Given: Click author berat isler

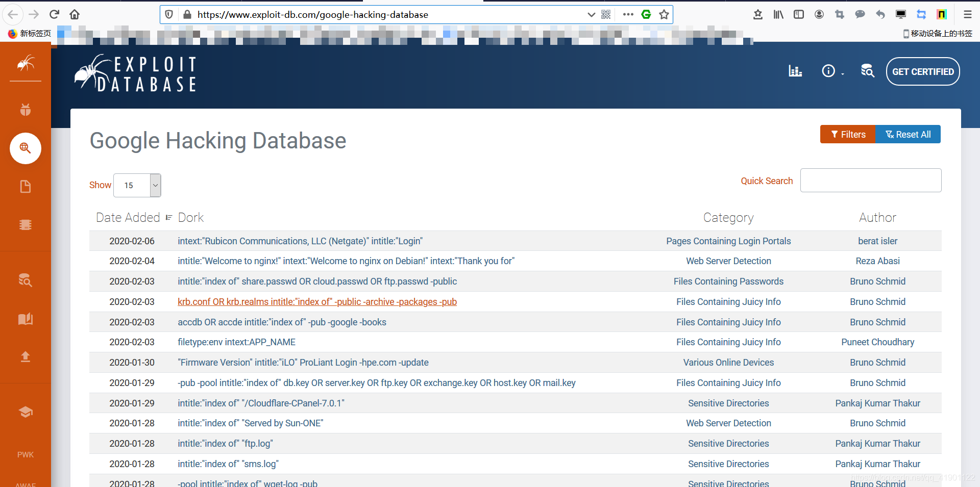Looking at the screenshot, I should [x=877, y=241].
